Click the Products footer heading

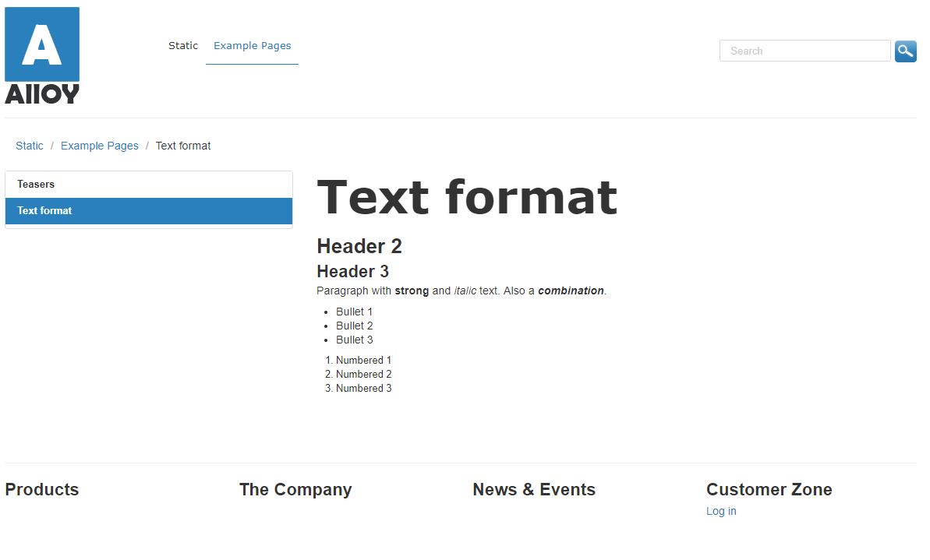[x=42, y=490]
